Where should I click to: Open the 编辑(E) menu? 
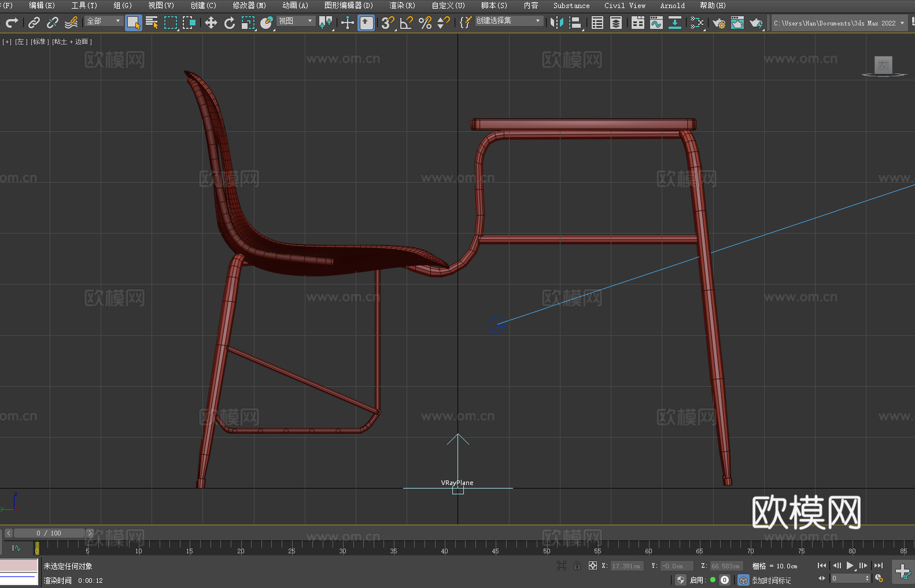(x=42, y=5)
